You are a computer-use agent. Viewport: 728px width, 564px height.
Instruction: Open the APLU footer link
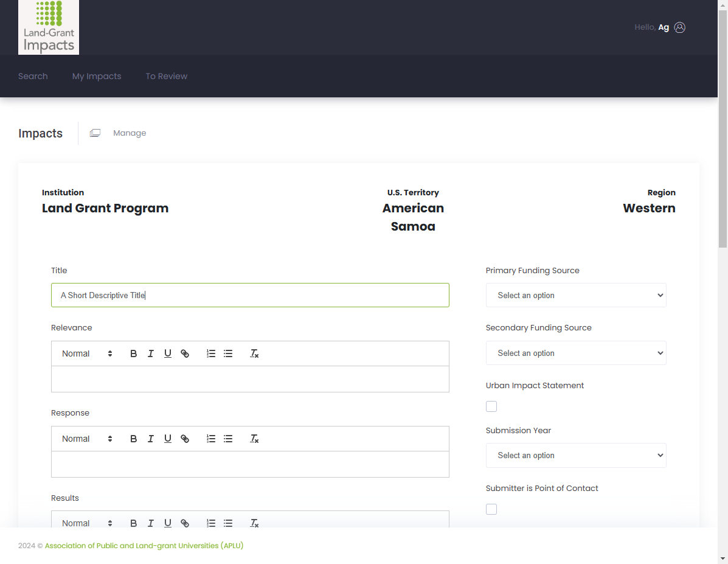pyautogui.click(x=144, y=545)
